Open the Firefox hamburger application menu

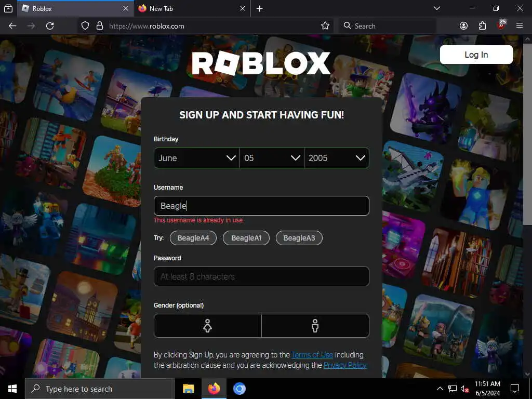(520, 26)
